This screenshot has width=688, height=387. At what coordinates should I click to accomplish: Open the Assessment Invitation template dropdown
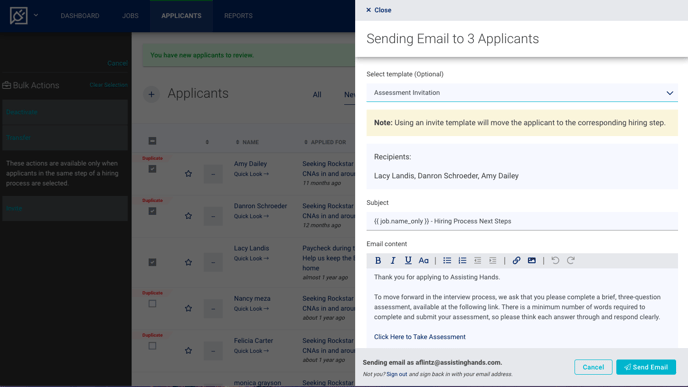[x=522, y=93]
